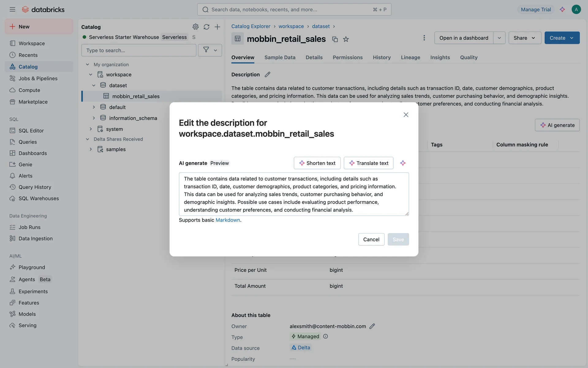The height and width of the screenshot is (368, 588).
Task: Refresh the catalog tree
Action: tap(206, 27)
